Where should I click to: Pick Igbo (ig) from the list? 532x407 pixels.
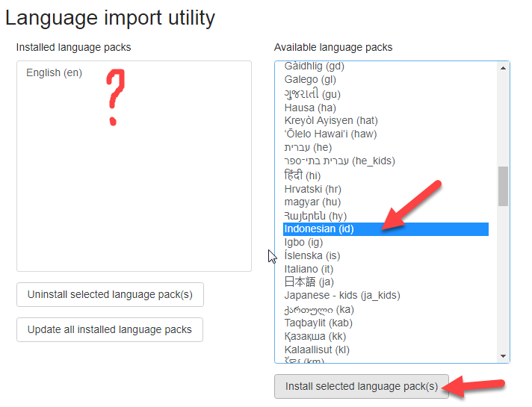(304, 243)
